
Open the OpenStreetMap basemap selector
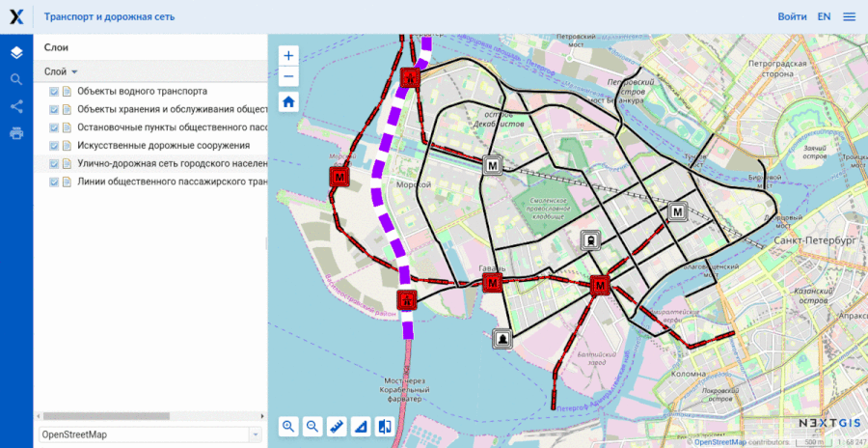pyautogui.click(x=149, y=434)
